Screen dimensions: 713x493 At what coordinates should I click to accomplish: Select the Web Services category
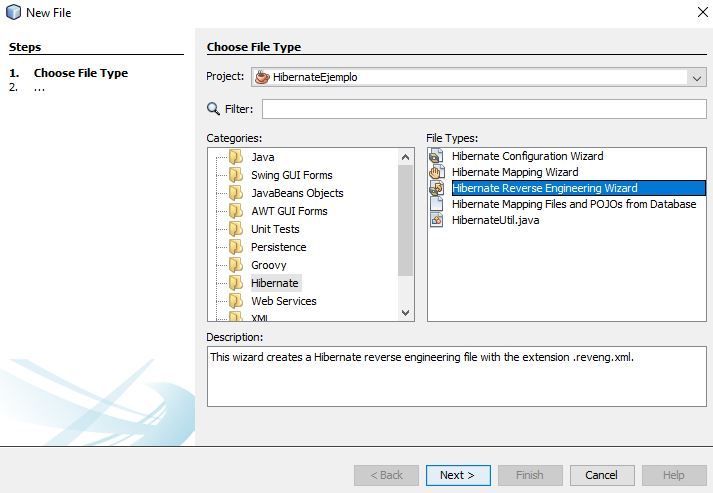(283, 301)
